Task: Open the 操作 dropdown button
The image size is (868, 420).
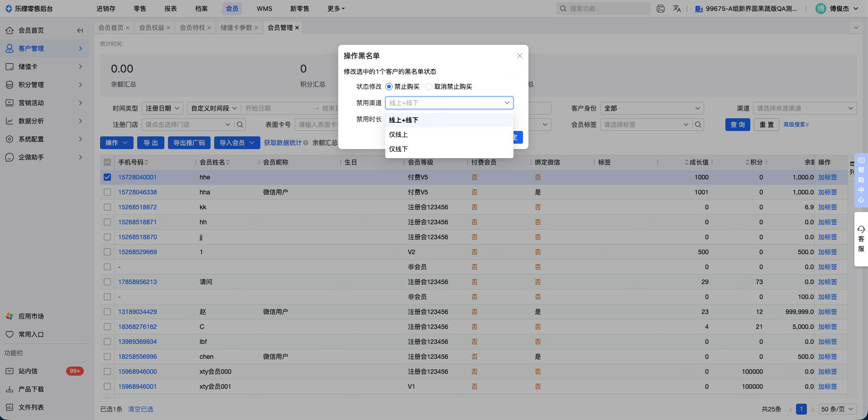Action: pos(117,143)
